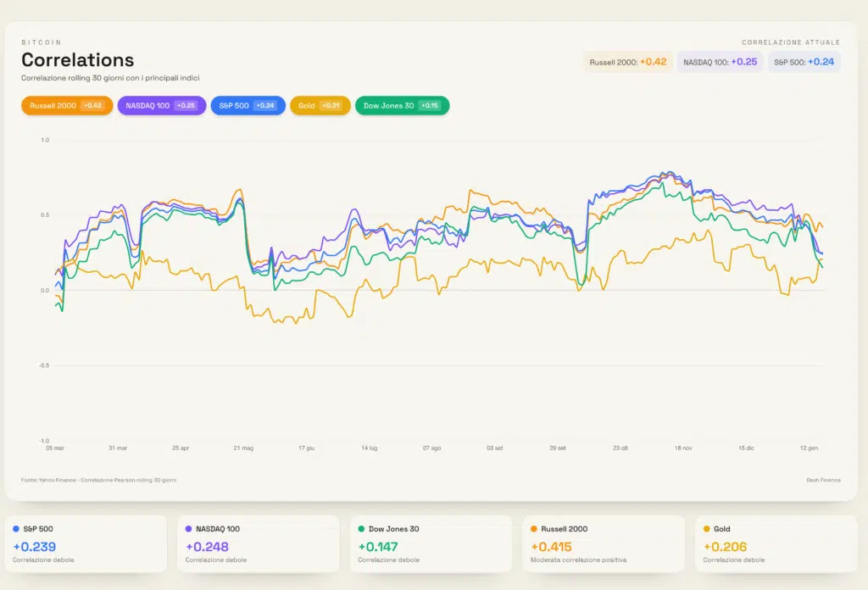This screenshot has height=590, width=868.
Task: Click the Yahoo Finance source text
Action: coord(98,480)
